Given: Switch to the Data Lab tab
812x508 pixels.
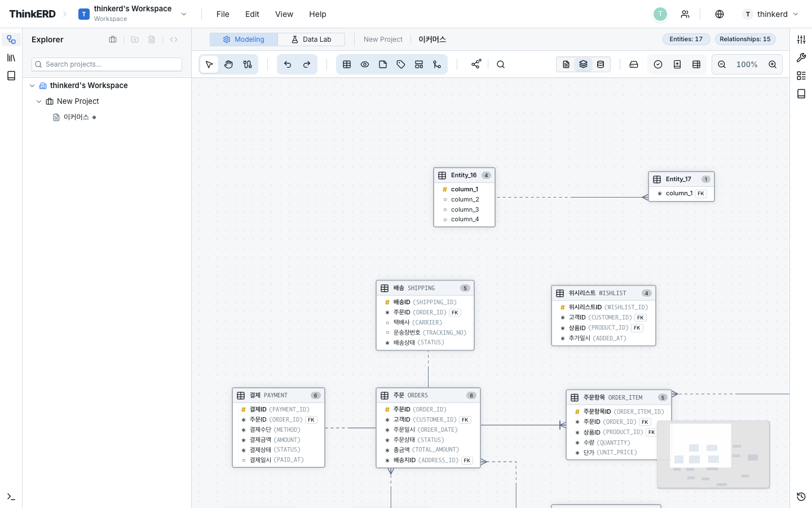Looking at the screenshot, I should [x=311, y=40].
